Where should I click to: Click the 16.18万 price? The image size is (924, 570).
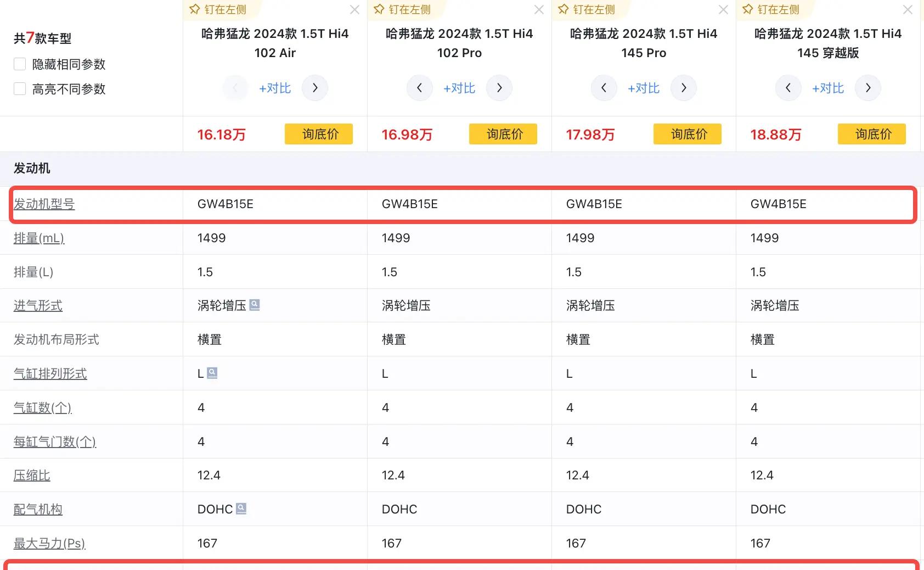click(222, 135)
